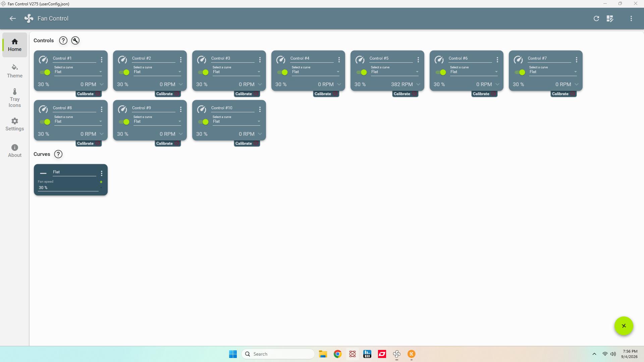
Task: Open Control #5 three-dot options menu
Action: [x=418, y=60]
